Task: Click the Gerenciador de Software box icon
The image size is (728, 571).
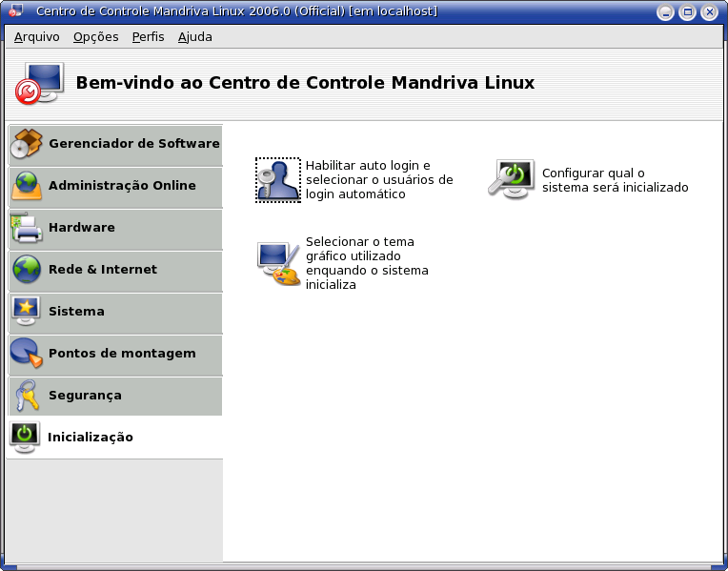Action: (27, 144)
